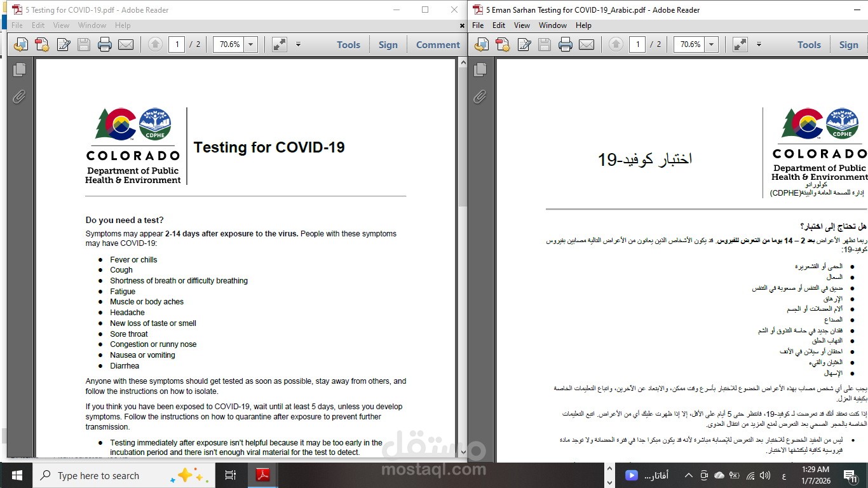Open the Window menu in the Arabic PDF window

tap(553, 25)
